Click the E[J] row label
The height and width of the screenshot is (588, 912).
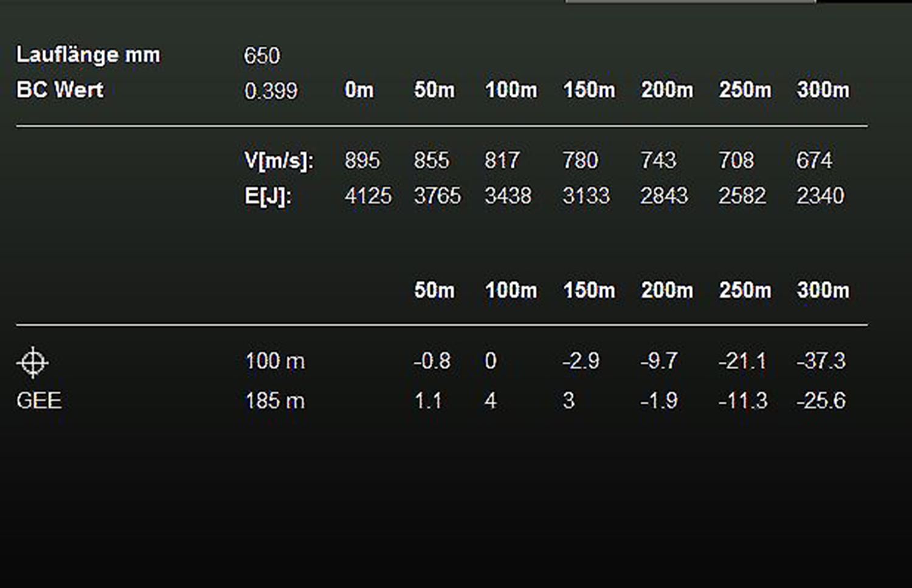pos(268,196)
